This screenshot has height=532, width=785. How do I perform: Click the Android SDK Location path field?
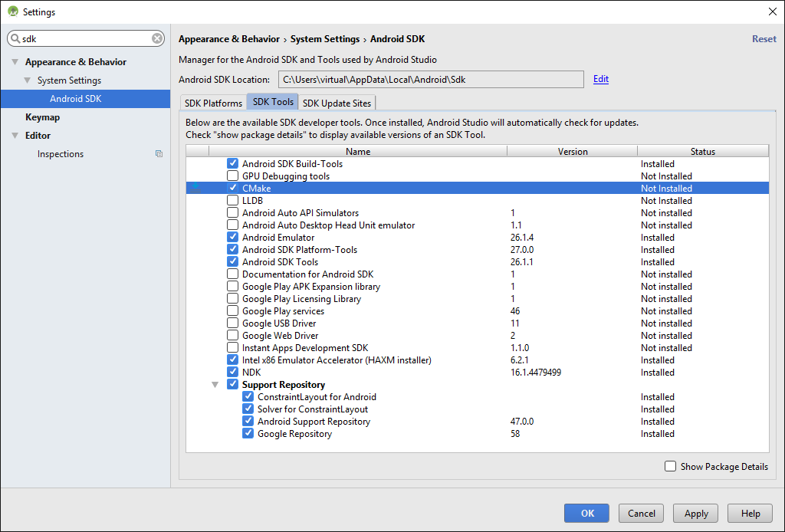[x=430, y=79]
